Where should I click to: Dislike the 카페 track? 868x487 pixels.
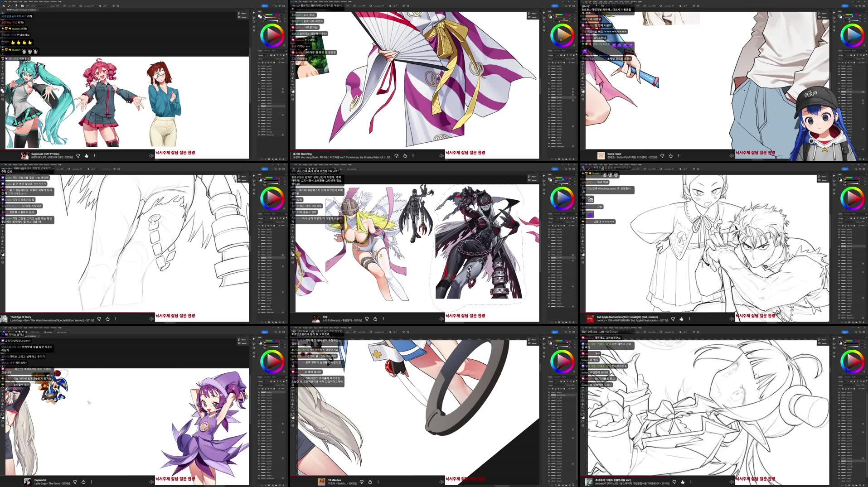click(x=367, y=318)
